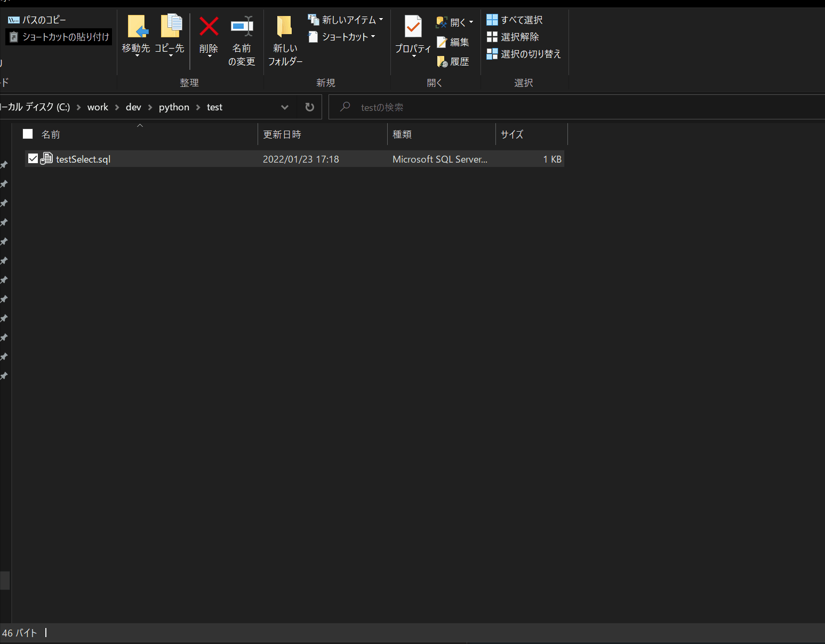Navigate to the python breadcrumb folder
Image resolution: width=825 pixels, height=644 pixels.
(173, 107)
